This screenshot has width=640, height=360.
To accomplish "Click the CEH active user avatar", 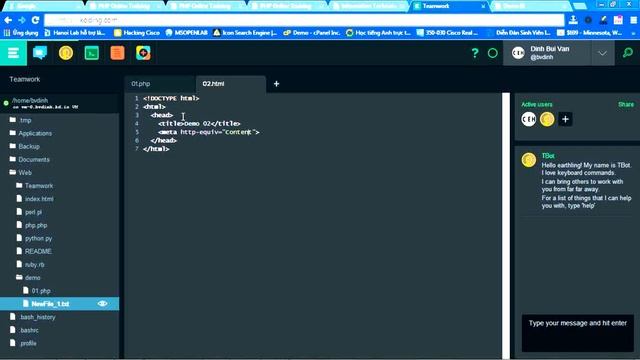I will click(529, 119).
